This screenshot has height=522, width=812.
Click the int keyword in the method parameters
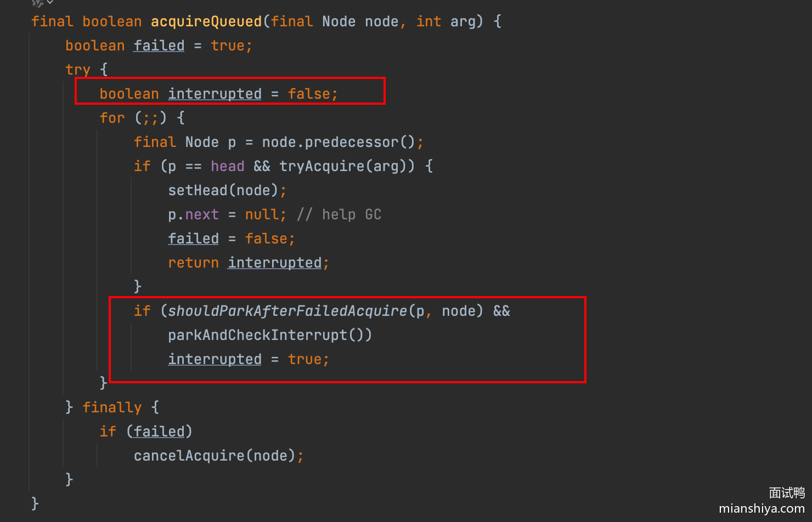pos(428,22)
